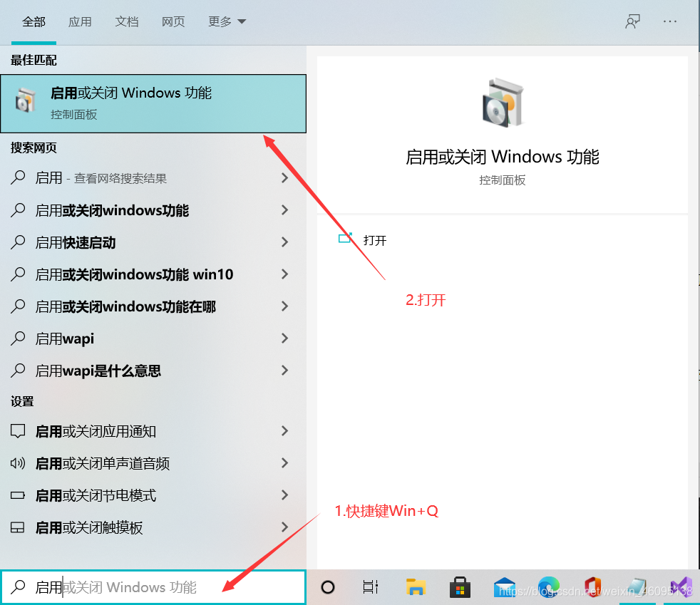Open the best match 启用或关闭 Windows 功能

[x=153, y=103]
